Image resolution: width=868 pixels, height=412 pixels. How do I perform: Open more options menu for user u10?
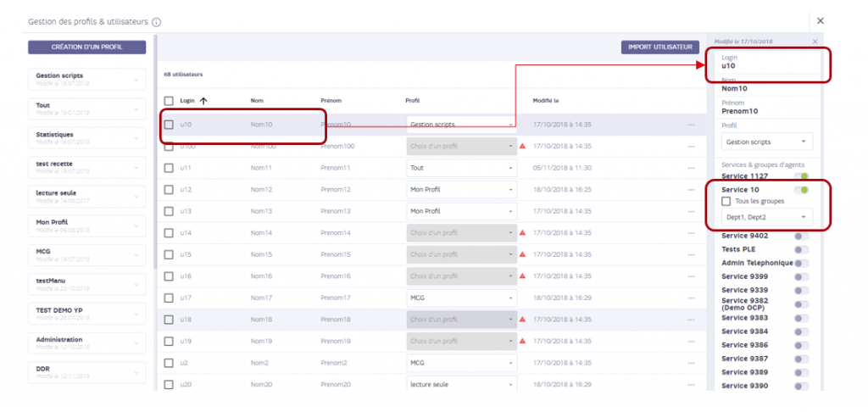[691, 125]
